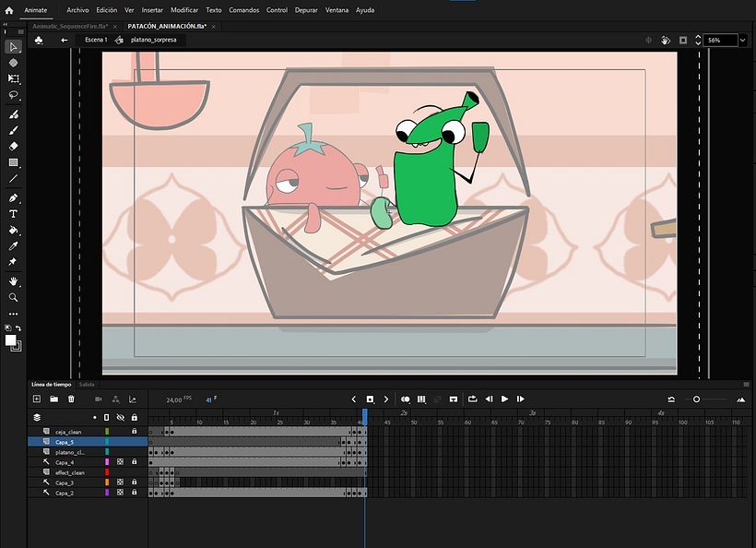This screenshot has width=756, height=548.
Task: Select the Eyedropper tool
Action: coord(14,246)
